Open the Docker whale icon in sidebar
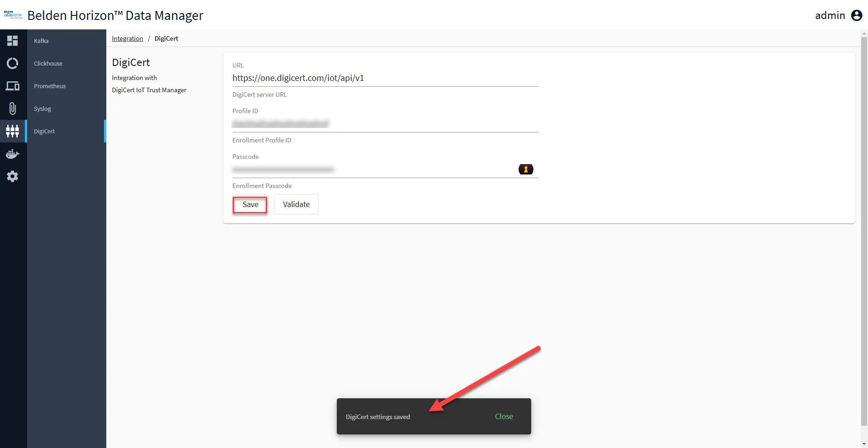Viewport: 868px width, 448px height. [x=13, y=154]
